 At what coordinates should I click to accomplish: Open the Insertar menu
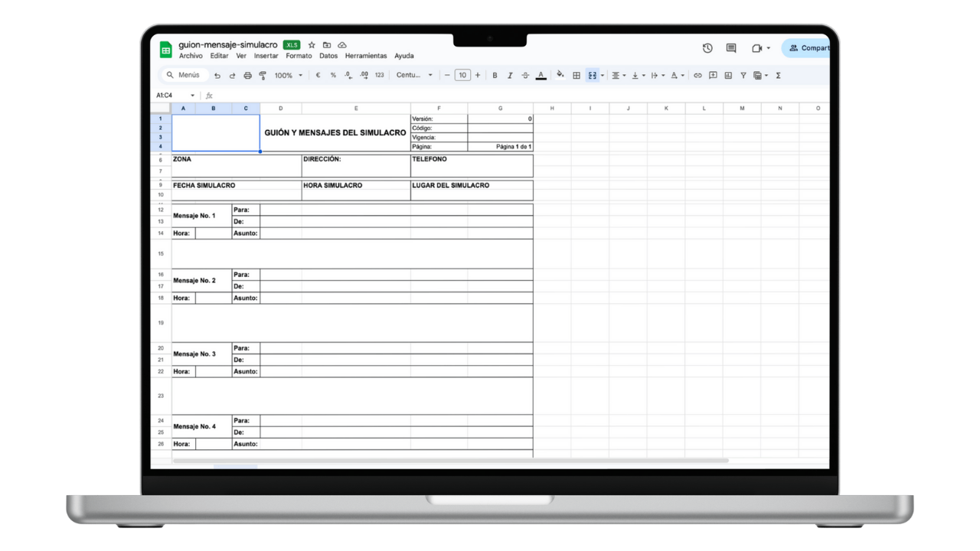266,56
